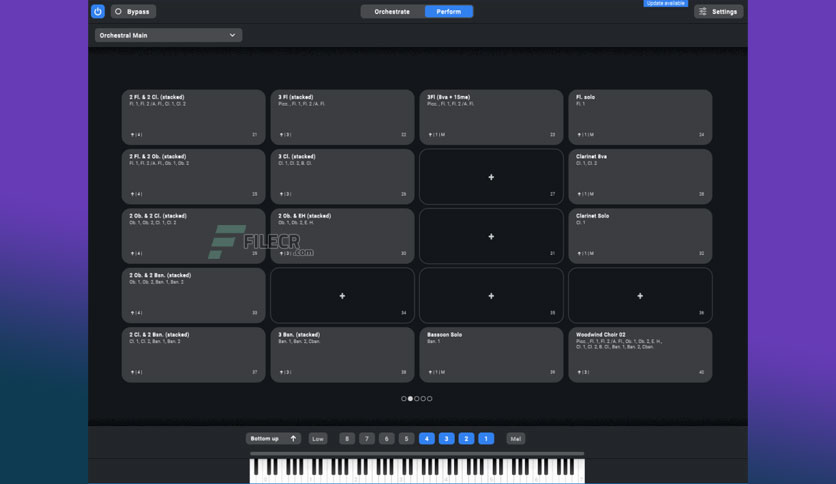Toggle the blue power button
Screen dimensions: 836x484
[x=98, y=11]
